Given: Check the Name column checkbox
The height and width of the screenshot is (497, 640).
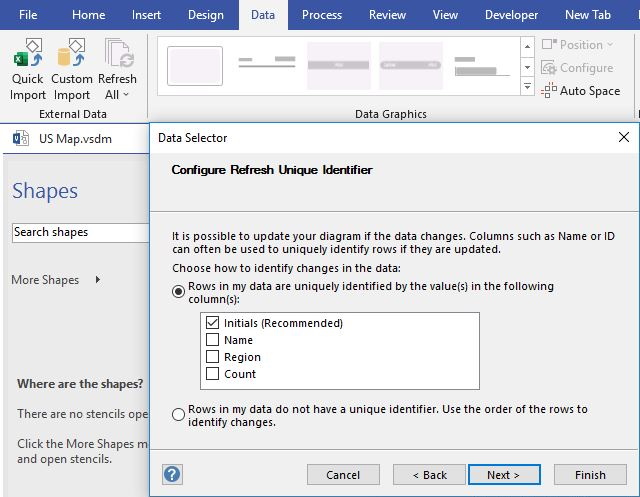Looking at the screenshot, I should (212, 340).
